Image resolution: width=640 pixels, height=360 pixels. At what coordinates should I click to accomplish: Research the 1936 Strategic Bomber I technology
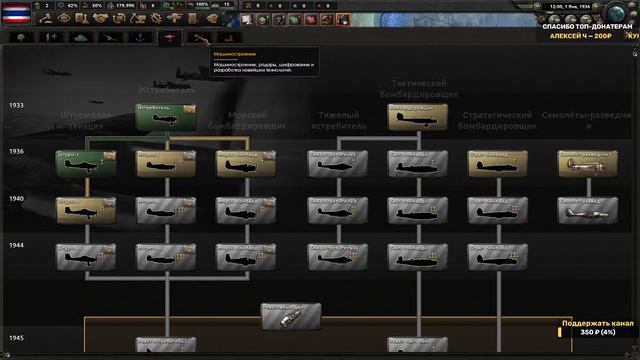coord(498,164)
